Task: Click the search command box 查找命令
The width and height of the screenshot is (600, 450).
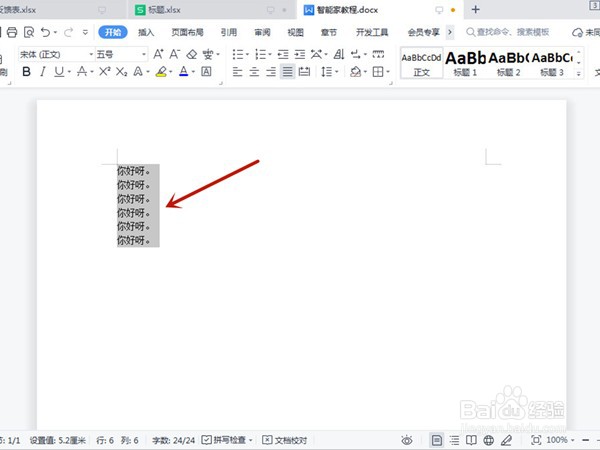Action: click(507, 32)
